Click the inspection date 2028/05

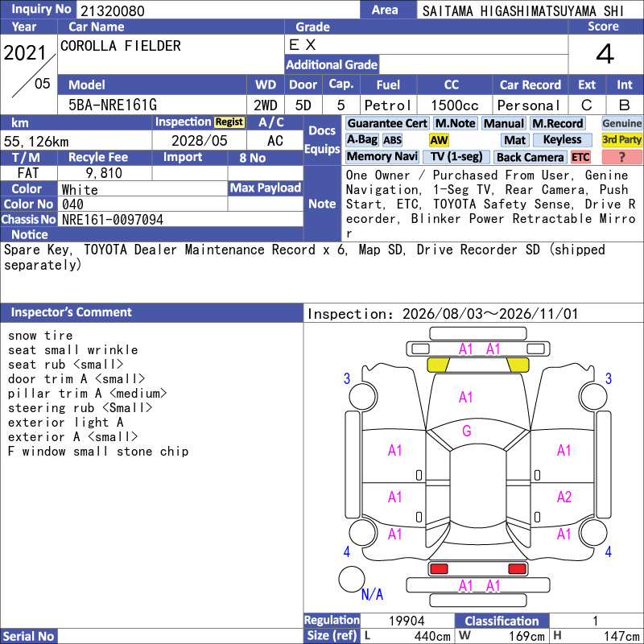pyautogui.click(x=199, y=141)
